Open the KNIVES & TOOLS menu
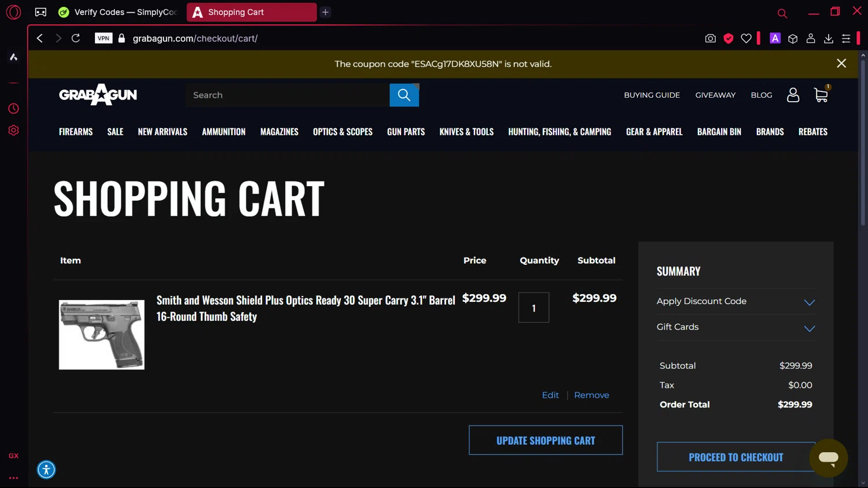The image size is (868, 488). [466, 132]
